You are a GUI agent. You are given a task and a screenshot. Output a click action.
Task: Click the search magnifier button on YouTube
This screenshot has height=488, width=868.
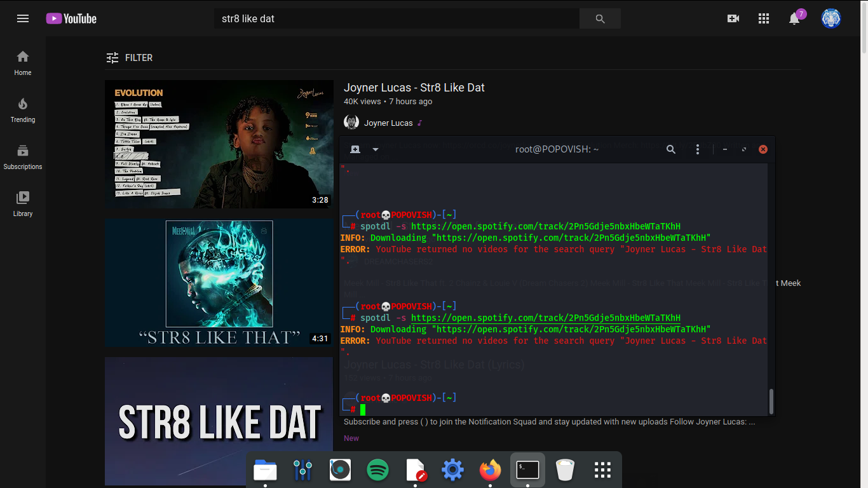pos(600,18)
